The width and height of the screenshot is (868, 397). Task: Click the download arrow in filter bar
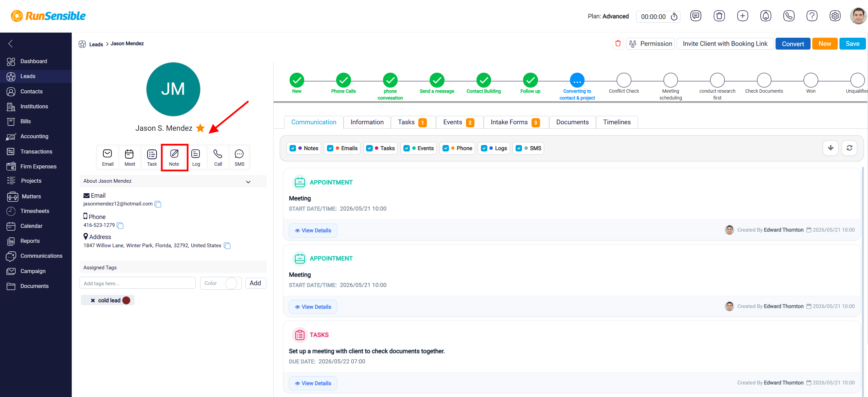pos(830,148)
